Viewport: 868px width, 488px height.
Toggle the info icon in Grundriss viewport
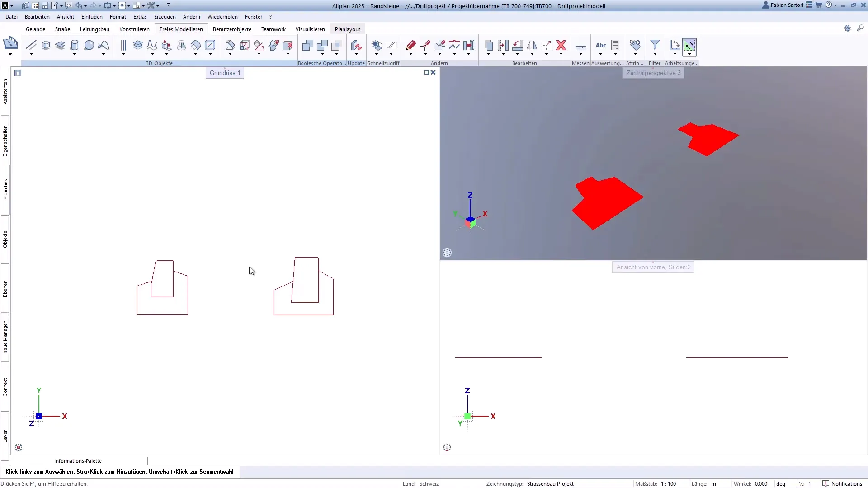point(18,73)
